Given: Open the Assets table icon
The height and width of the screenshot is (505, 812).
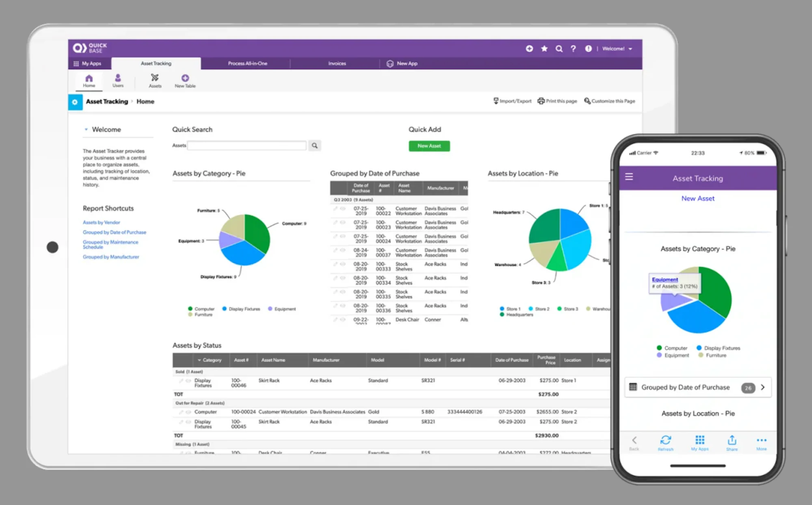Looking at the screenshot, I should point(155,81).
